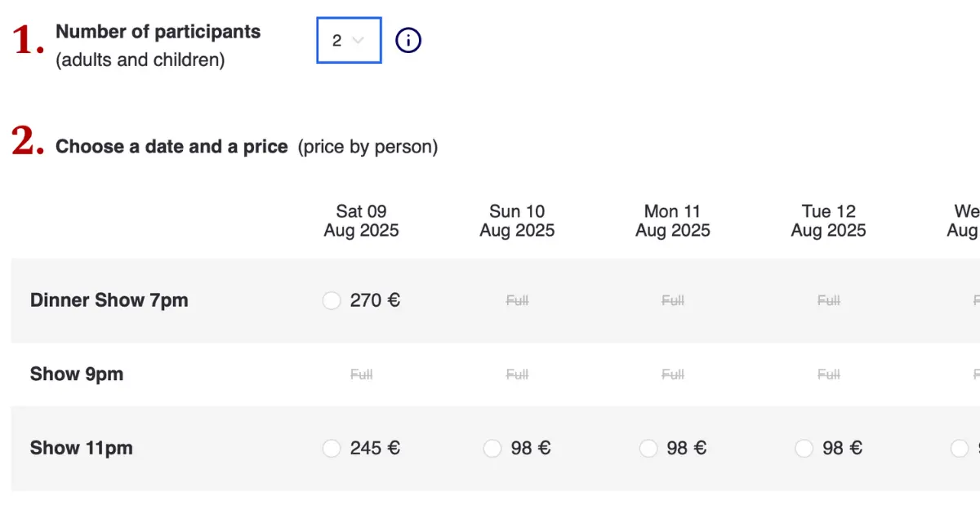Click the Show 11pm row label
The image size is (980, 514).
(82, 448)
